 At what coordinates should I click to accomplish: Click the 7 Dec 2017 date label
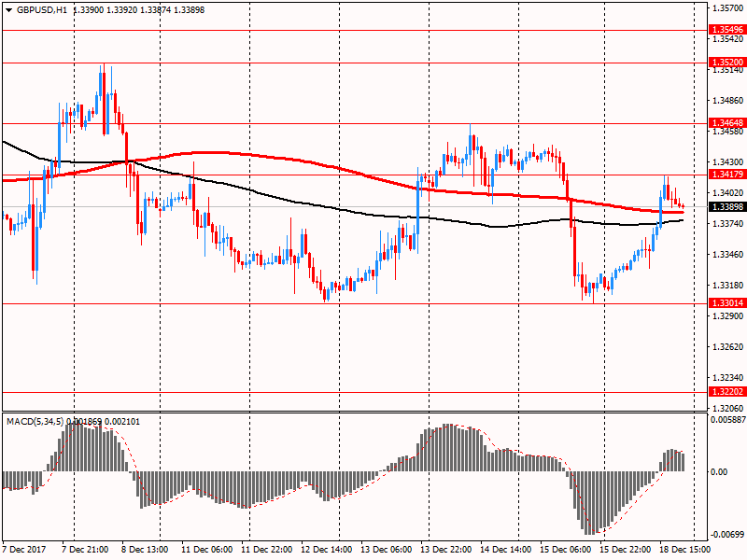24,549
